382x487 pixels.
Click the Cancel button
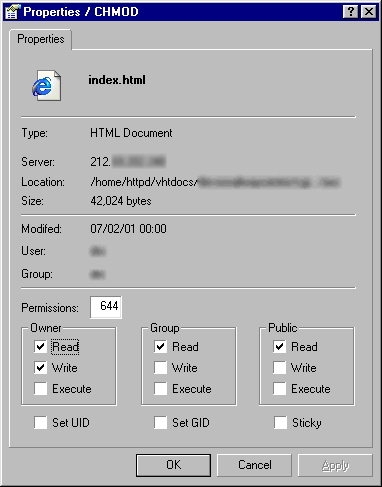click(x=254, y=465)
